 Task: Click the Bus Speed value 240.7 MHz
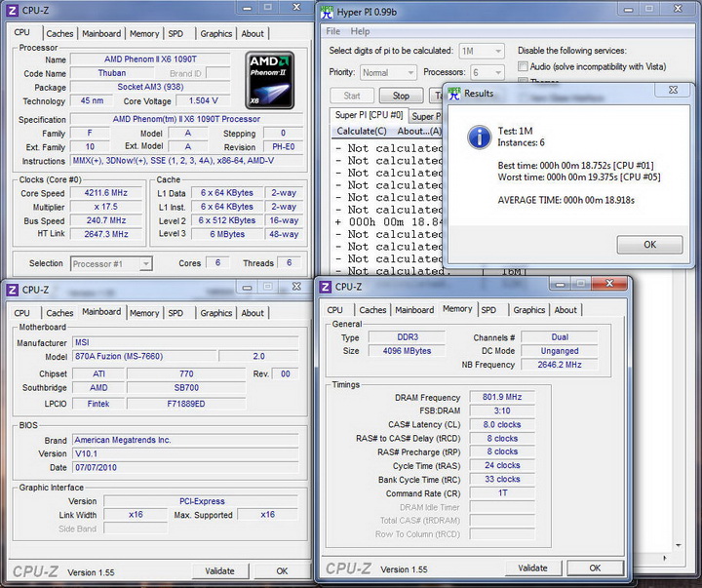[106, 220]
